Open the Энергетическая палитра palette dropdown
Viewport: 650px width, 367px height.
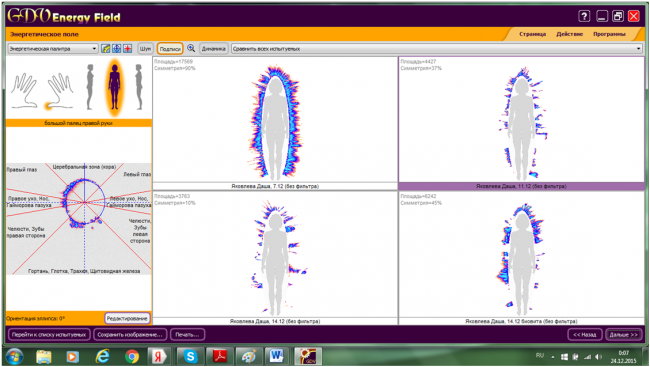pyautogui.click(x=53, y=49)
